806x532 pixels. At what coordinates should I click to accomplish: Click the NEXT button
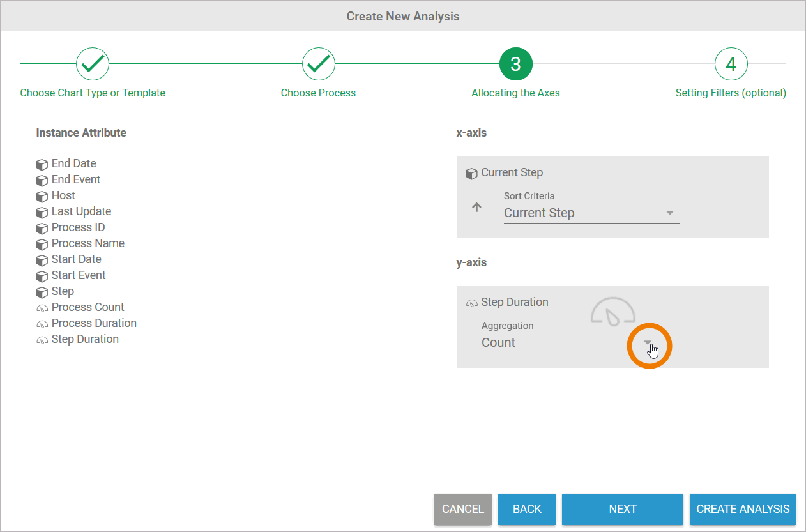(x=622, y=509)
